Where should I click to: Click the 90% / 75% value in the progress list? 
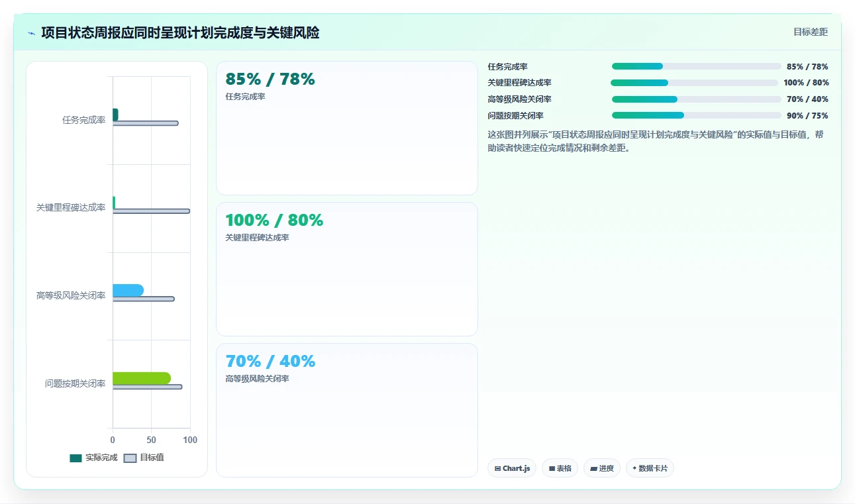[807, 116]
